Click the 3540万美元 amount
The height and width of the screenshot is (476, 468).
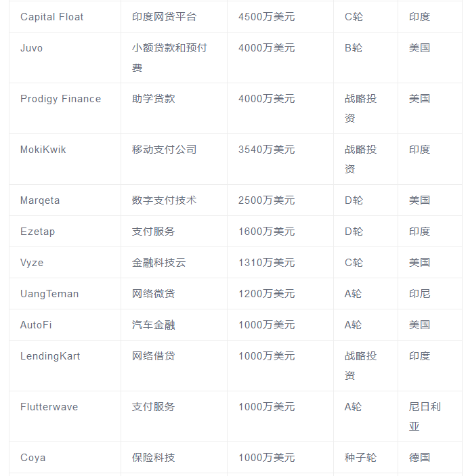click(266, 150)
